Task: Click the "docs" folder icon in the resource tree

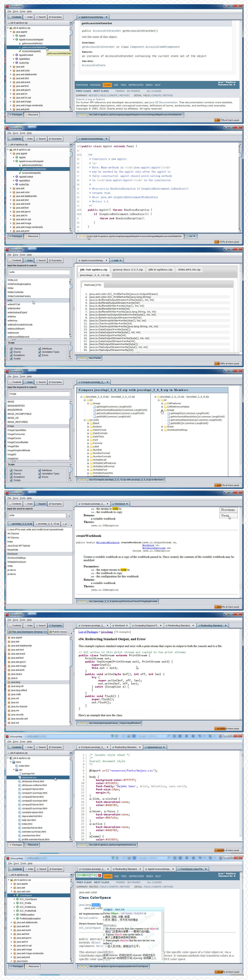Action: [14, 762]
